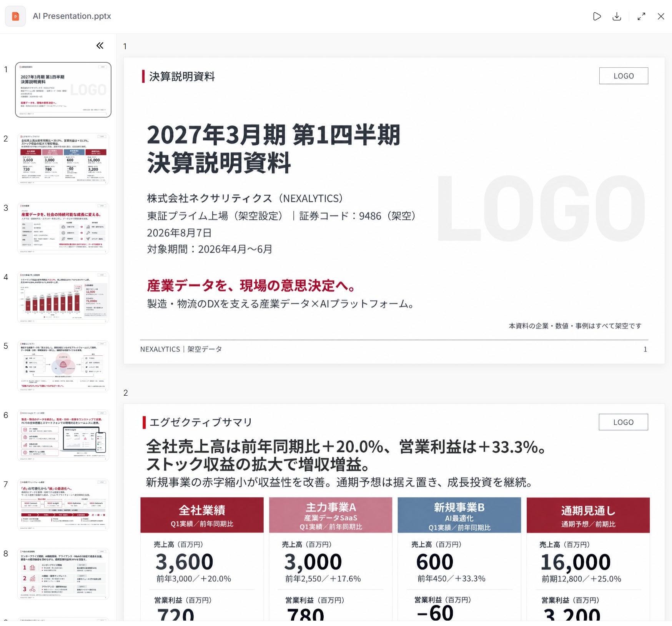Click the red tagline 産業データを、現場の意思決定へ。
The image size is (672, 626).
(x=251, y=286)
